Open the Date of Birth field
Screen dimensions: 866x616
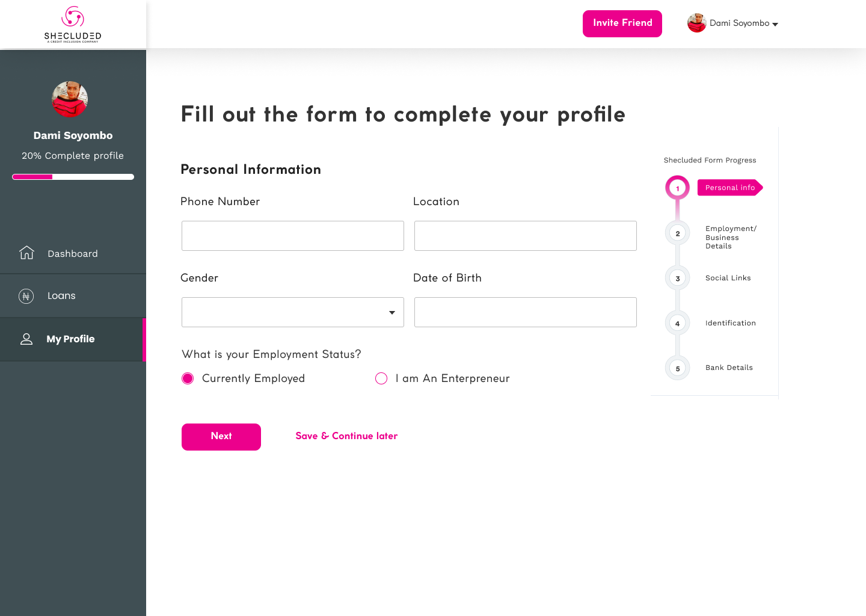pyautogui.click(x=526, y=312)
